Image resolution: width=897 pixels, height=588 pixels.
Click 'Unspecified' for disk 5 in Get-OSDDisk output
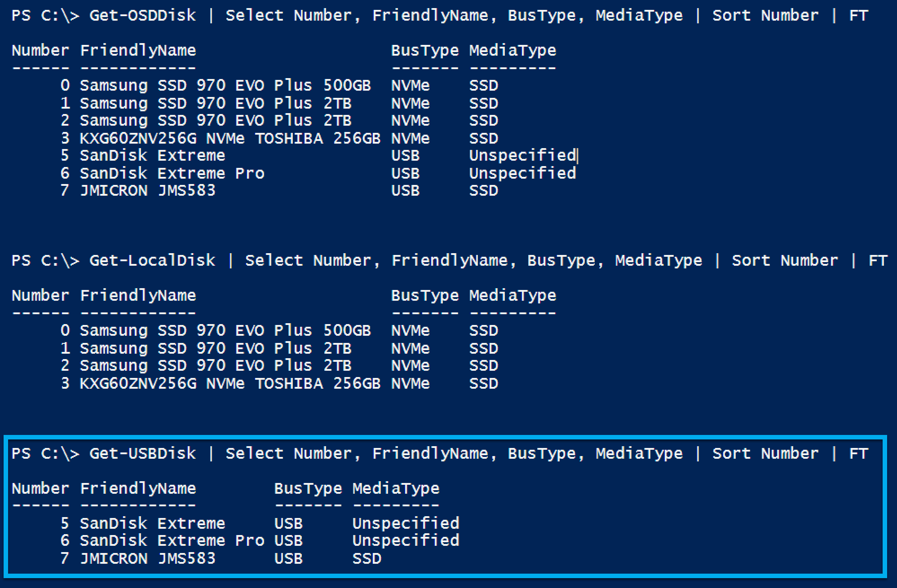(522, 155)
